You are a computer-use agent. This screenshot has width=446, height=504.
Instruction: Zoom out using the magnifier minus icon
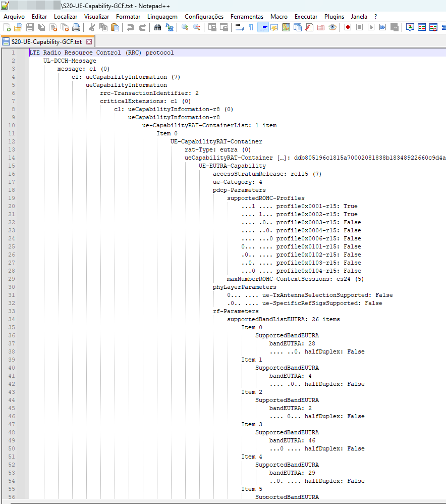196,28
